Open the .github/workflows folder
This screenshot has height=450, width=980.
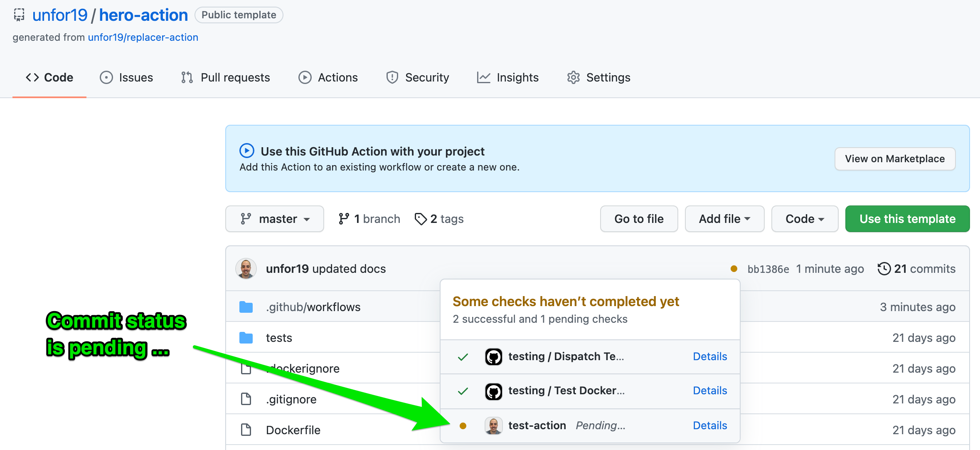point(313,307)
